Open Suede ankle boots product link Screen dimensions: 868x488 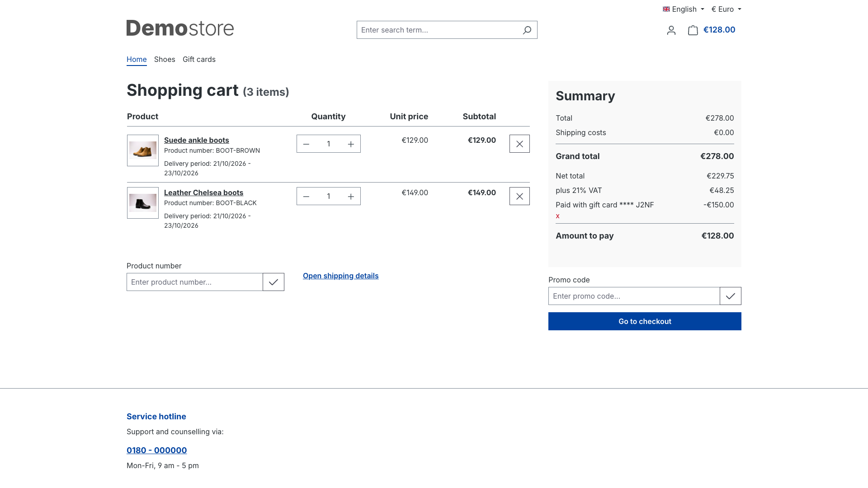(x=197, y=140)
